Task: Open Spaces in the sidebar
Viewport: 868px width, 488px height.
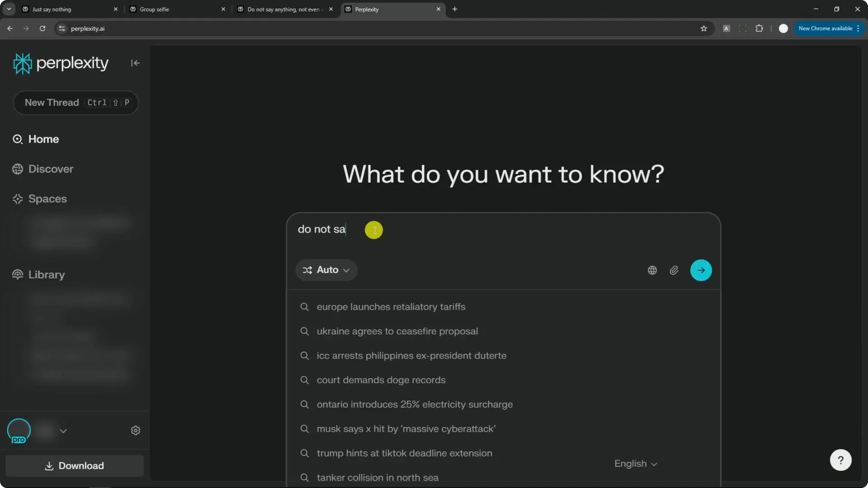Action: point(47,199)
